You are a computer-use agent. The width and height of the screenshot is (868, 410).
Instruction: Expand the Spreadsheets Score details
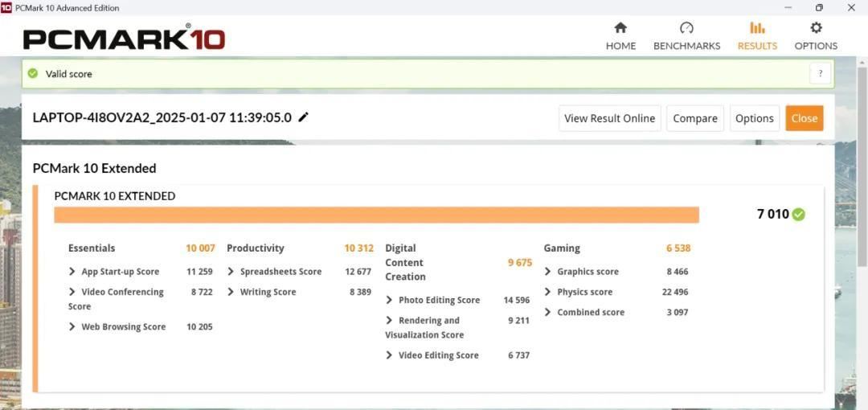(231, 272)
